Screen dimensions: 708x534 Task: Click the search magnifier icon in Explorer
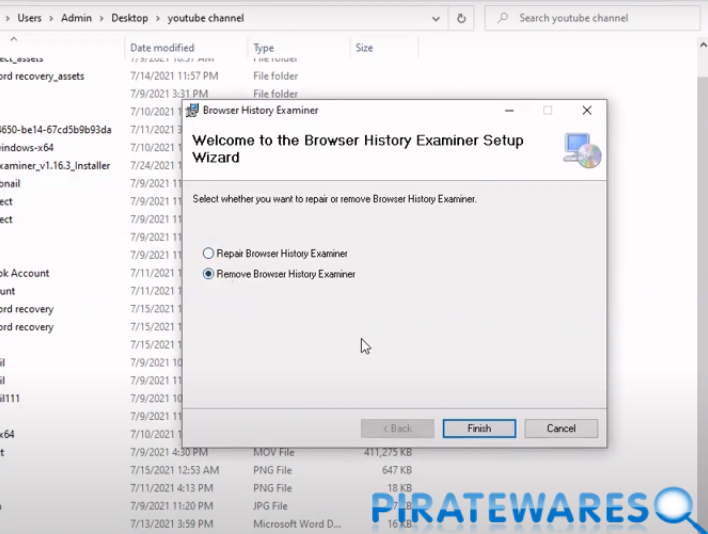point(502,18)
